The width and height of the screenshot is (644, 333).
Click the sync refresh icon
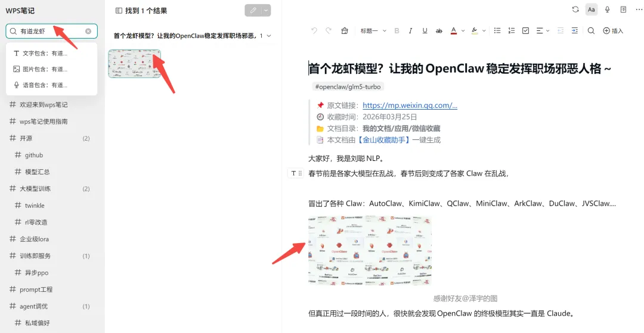coord(575,10)
